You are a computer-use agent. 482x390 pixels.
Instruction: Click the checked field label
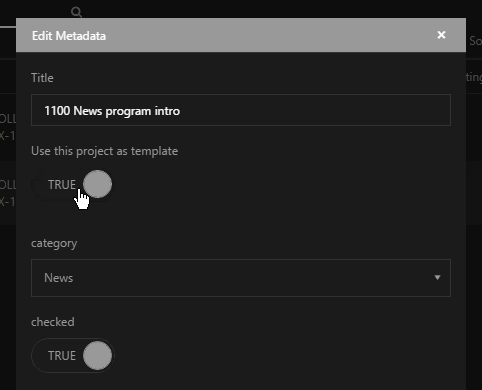tap(53, 322)
